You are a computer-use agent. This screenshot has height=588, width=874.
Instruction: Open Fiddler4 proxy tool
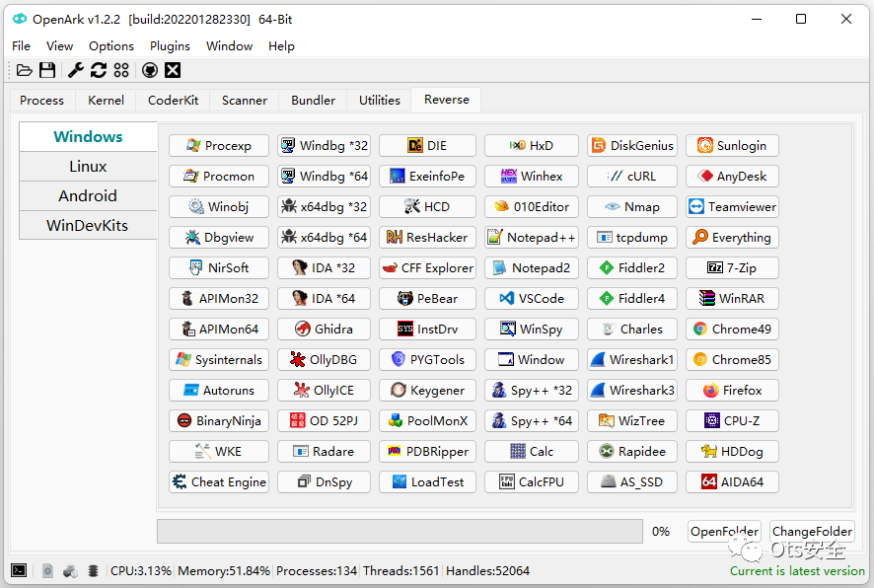632,298
